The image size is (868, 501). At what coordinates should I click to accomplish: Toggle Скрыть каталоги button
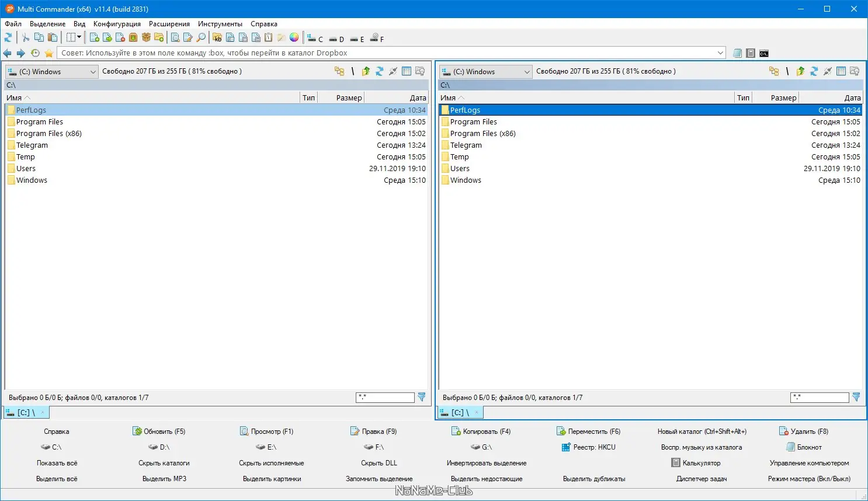164,463
